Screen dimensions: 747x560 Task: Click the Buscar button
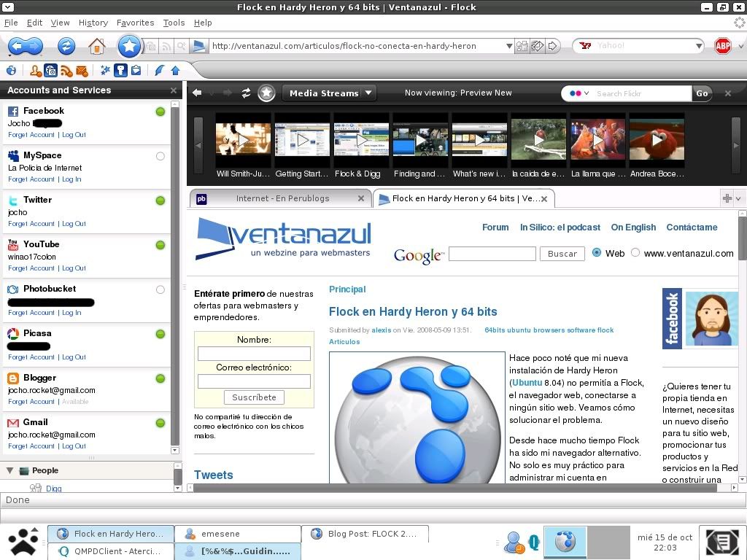tap(562, 254)
